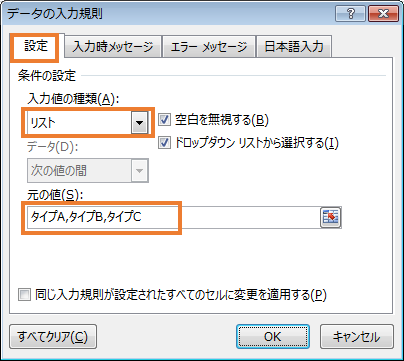Click the disabled 次の値の間 dropdown arrow
The image size is (404, 361).
point(139,171)
